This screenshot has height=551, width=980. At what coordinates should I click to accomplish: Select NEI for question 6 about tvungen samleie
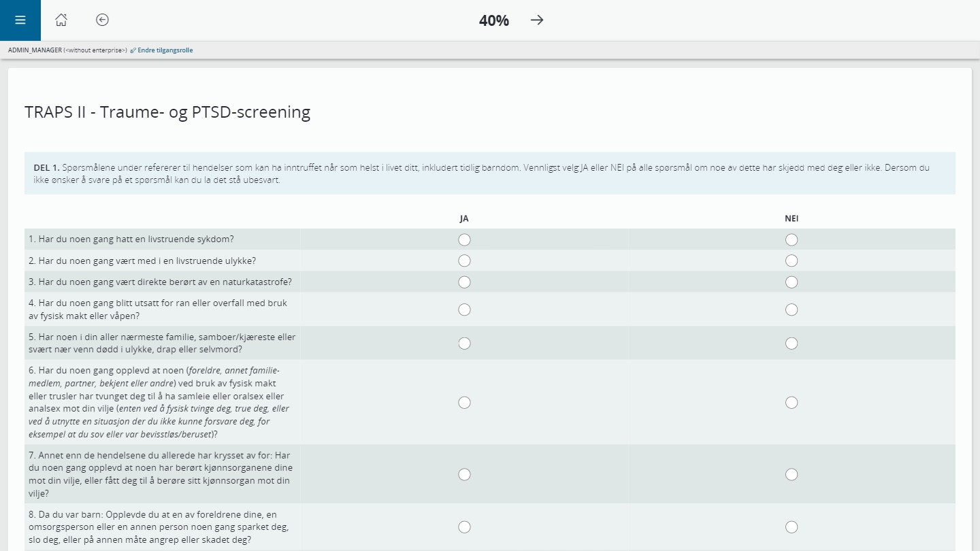(791, 403)
